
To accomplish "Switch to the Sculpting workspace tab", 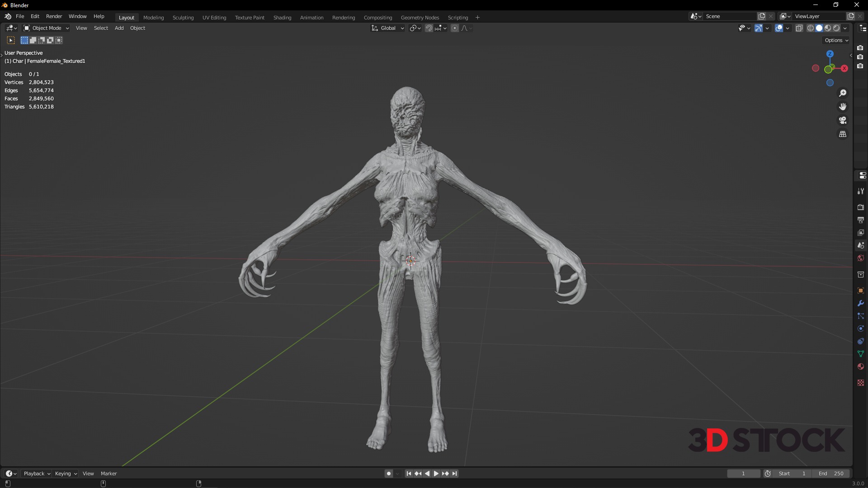I will [x=183, y=18].
